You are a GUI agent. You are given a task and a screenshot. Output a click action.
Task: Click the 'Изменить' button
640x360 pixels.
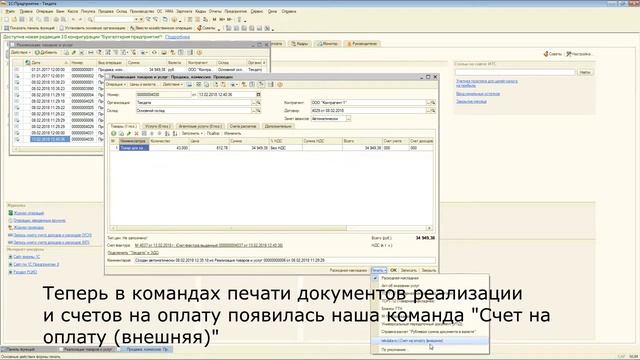point(232,133)
